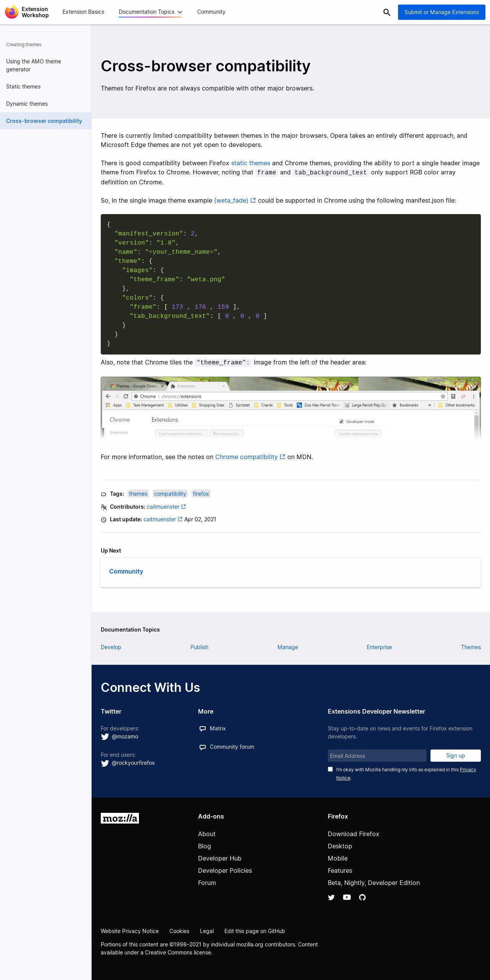Click the chat icon next to Community forum
The height and width of the screenshot is (980, 490).
coord(203,747)
